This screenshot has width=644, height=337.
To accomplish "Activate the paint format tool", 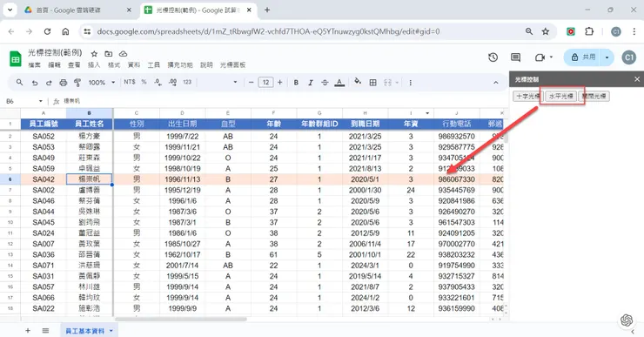I will pos(77,83).
